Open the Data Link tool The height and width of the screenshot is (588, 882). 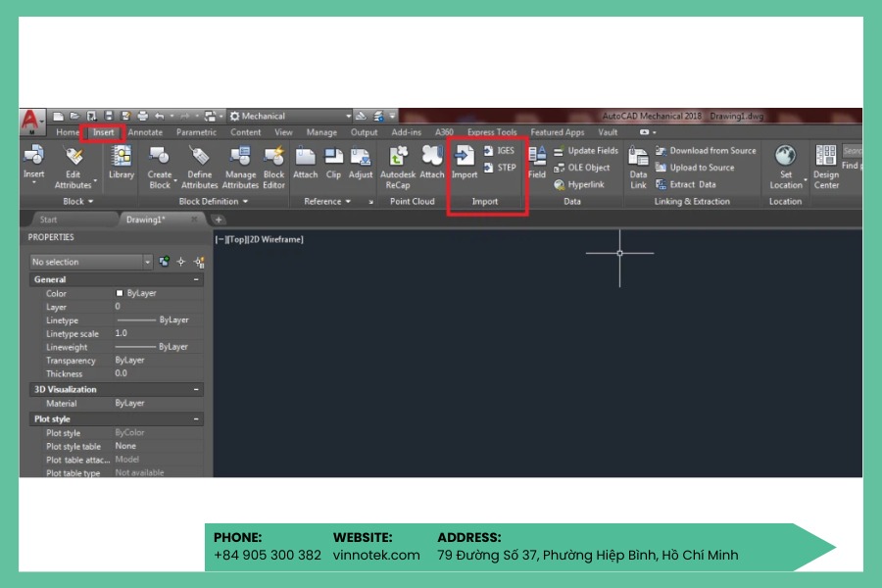click(638, 168)
